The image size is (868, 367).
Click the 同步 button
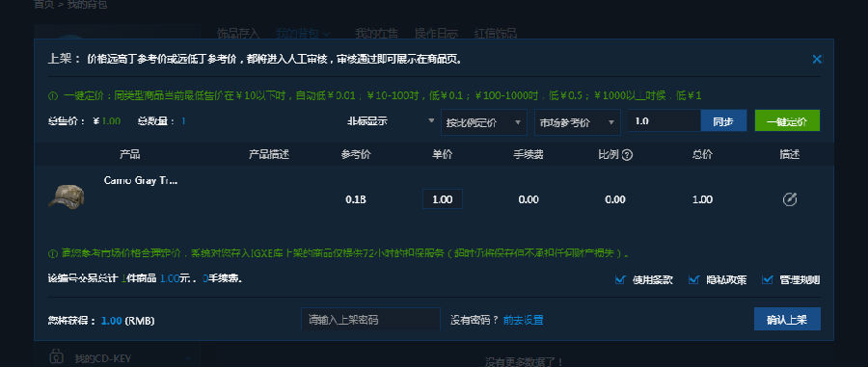tap(723, 120)
